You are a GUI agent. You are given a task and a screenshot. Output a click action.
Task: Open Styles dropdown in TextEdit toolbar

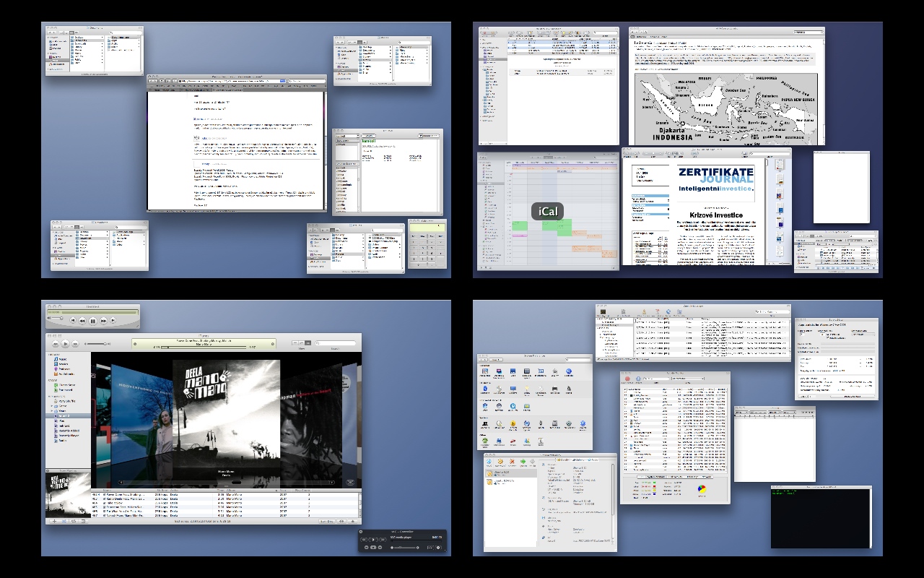(741, 413)
